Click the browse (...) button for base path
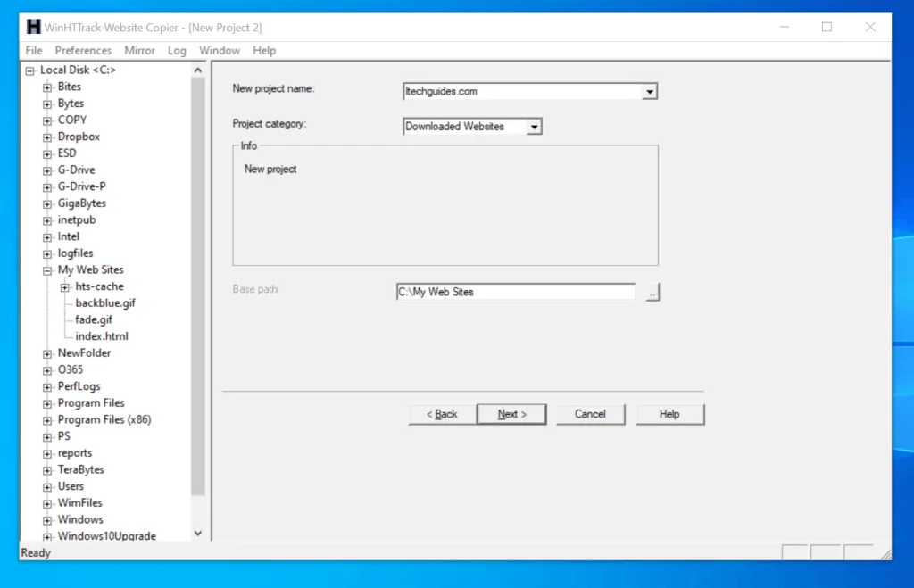The height and width of the screenshot is (588, 914). [652, 292]
